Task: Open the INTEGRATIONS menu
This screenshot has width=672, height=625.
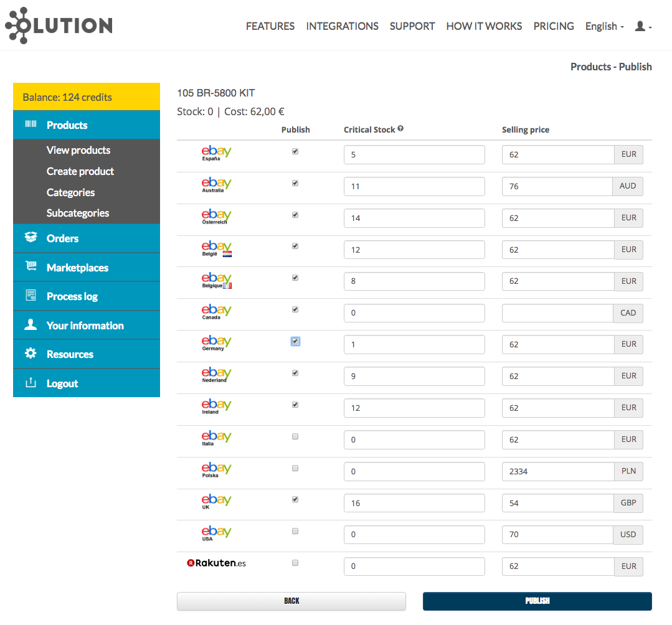Action: click(x=342, y=26)
